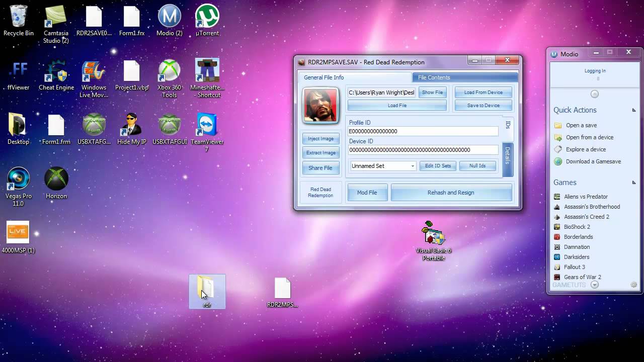Image resolution: width=644 pixels, height=362 pixels.
Task: Select Fallout 3 in games list
Action: point(569,267)
